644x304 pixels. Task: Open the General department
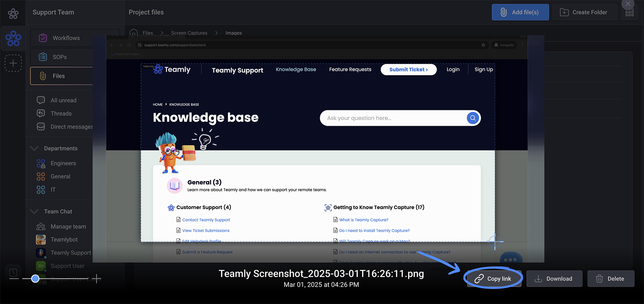(x=61, y=176)
